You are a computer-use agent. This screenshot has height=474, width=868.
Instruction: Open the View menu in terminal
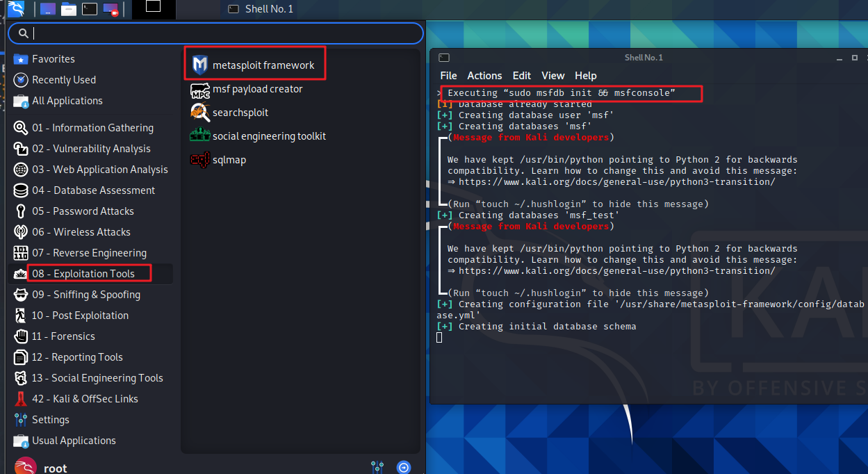(x=553, y=76)
